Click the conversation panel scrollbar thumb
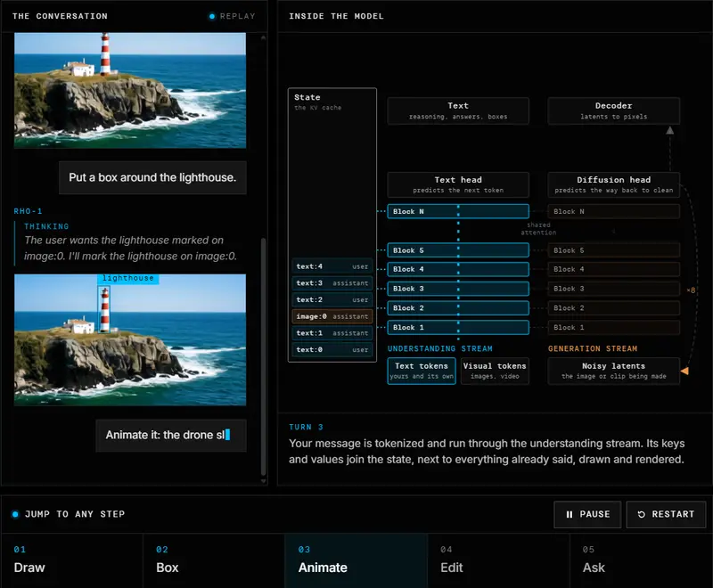The width and height of the screenshot is (713, 588). 263,356
